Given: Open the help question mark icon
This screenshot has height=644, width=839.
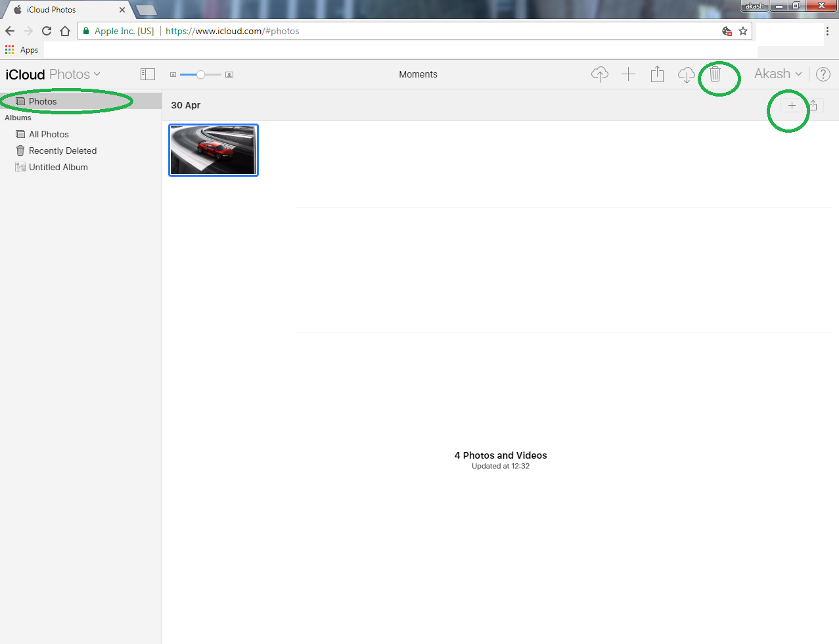Looking at the screenshot, I should point(823,74).
